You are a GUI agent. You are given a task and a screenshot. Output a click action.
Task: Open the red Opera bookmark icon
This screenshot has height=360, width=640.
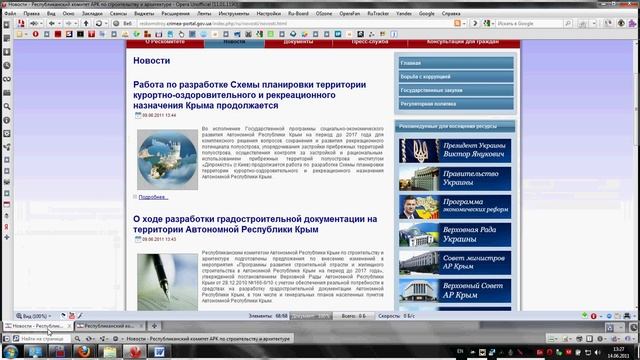tap(36, 34)
